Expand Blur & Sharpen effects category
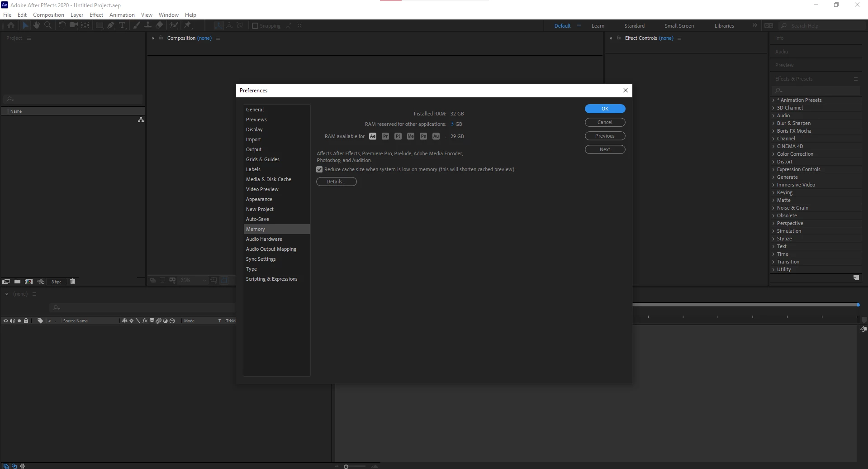The height and width of the screenshot is (469, 868). click(773, 123)
